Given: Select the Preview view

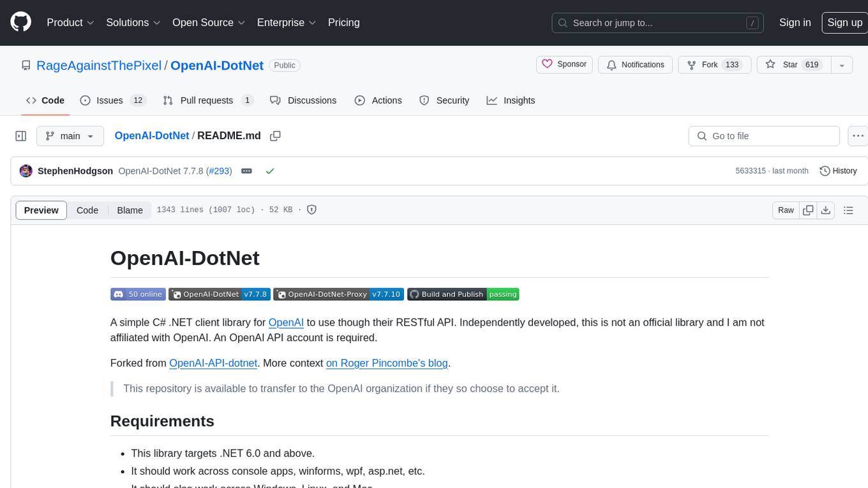Looking at the screenshot, I should point(41,210).
